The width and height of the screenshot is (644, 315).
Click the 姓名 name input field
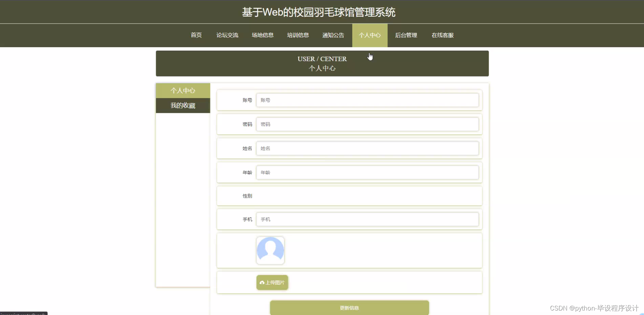click(367, 148)
